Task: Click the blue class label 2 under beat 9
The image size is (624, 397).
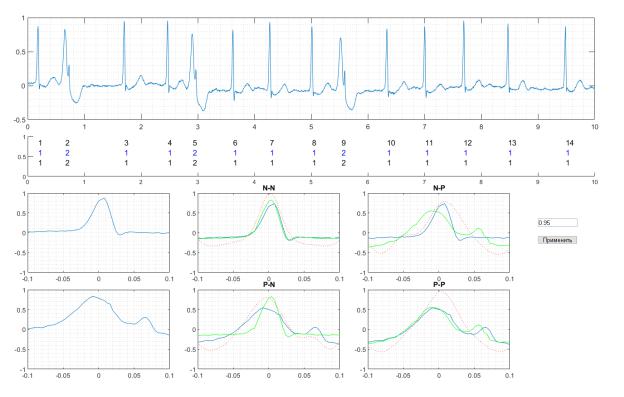Action: point(343,153)
